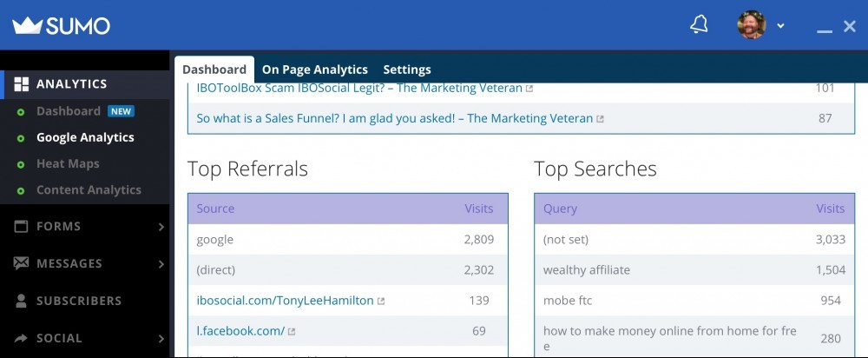Click green status dot beside Google Analytics

point(21,138)
